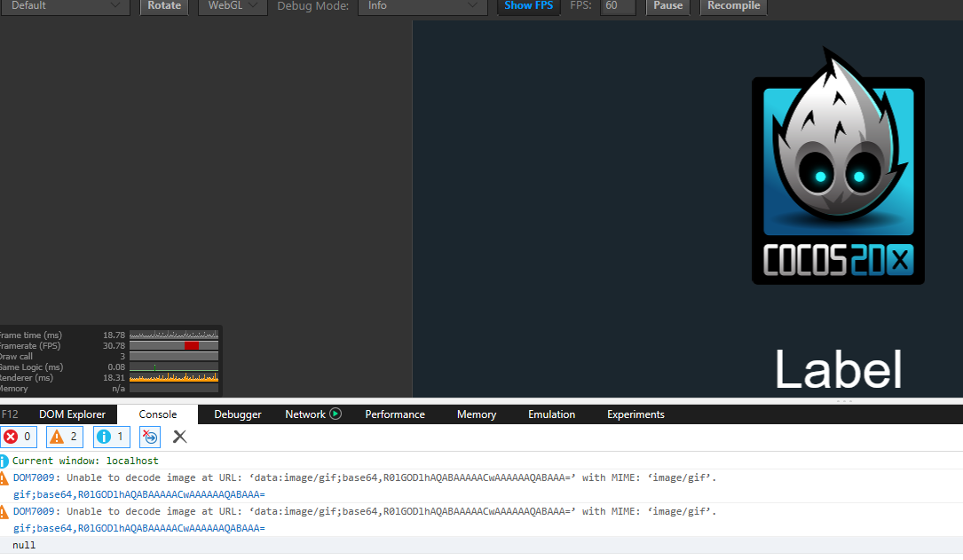Click the clear-on-navigate console icon
This screenshot has height=560, width=963.
click(150, 437)
